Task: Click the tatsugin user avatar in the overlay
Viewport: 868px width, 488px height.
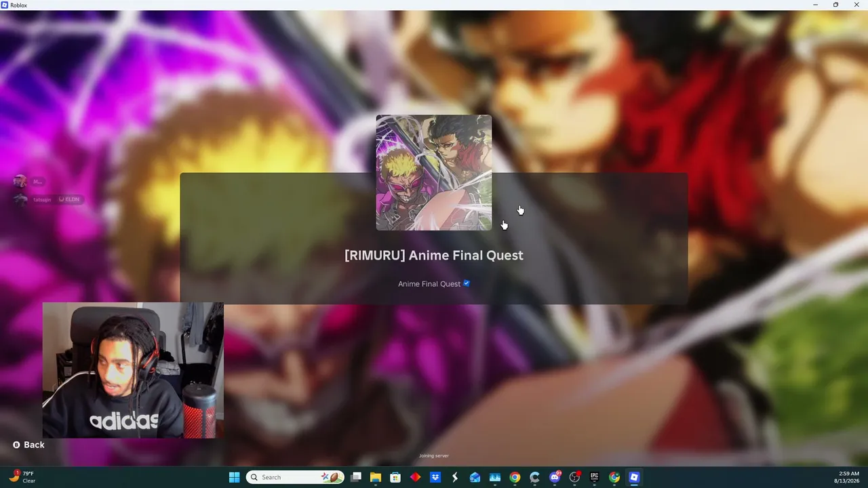Action: point(20,199)
